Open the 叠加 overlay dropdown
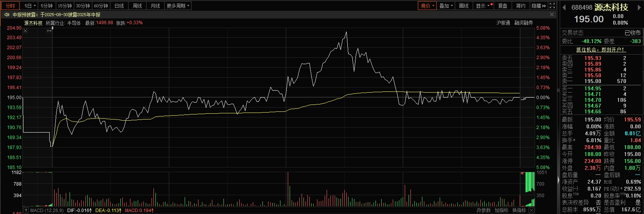Viewport: 644px width, 214px height. click(446, 6)
